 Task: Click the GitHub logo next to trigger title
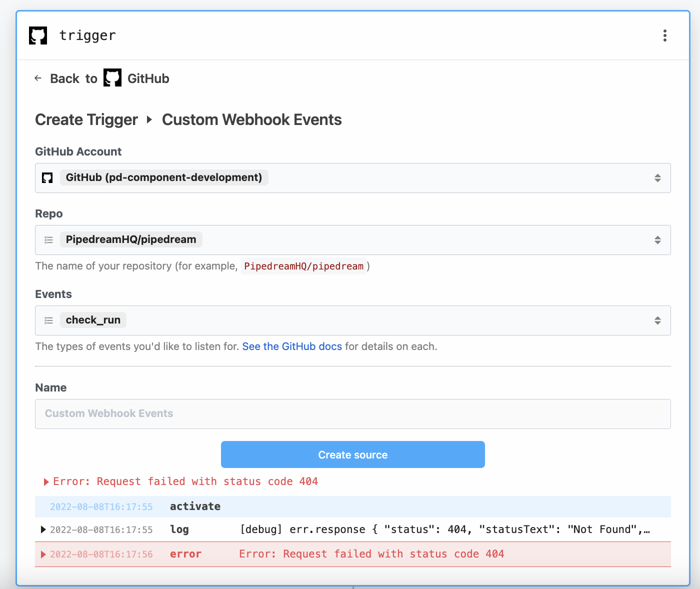(38, 35)
